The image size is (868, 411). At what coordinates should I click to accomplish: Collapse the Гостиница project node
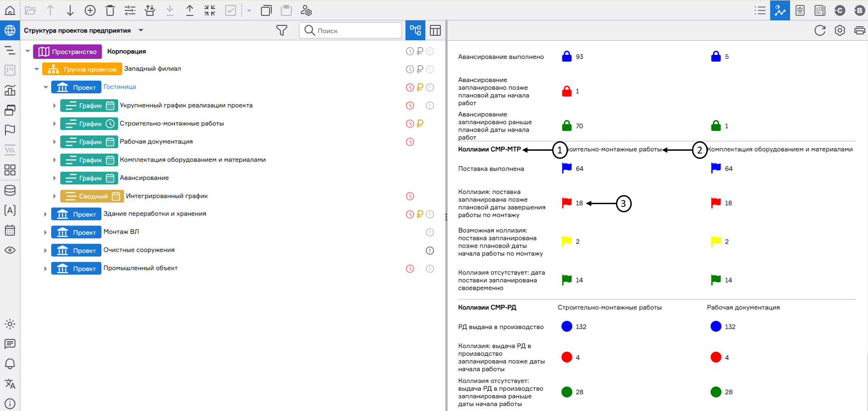(46, 87)
